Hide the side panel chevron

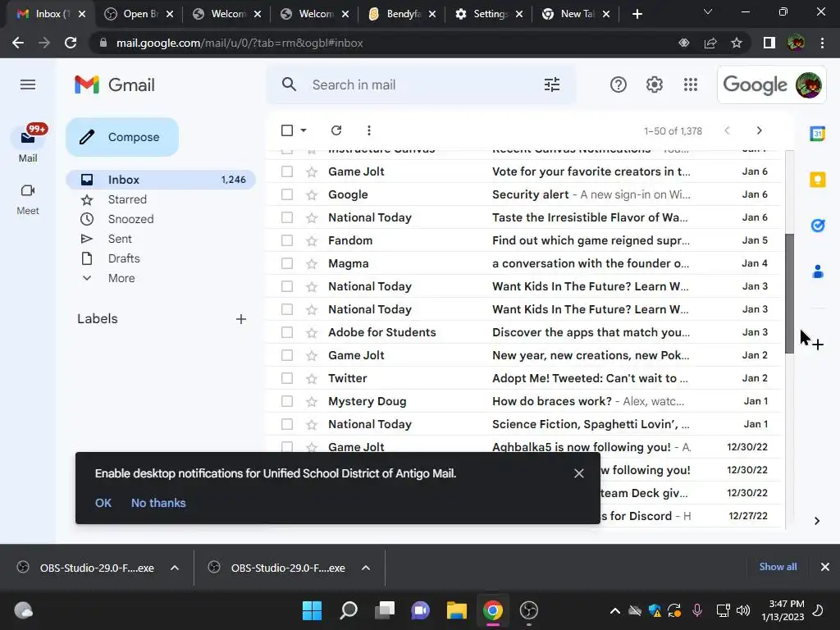817,521
